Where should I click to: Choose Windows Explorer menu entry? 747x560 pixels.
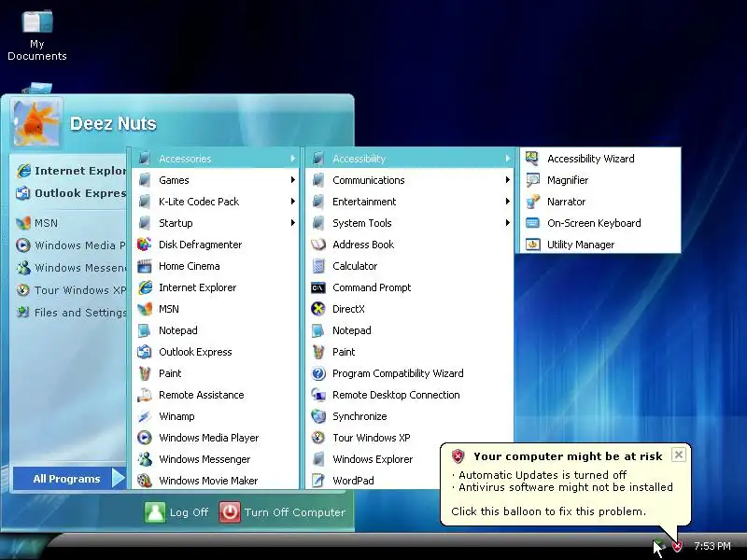[x=373, y=459]
